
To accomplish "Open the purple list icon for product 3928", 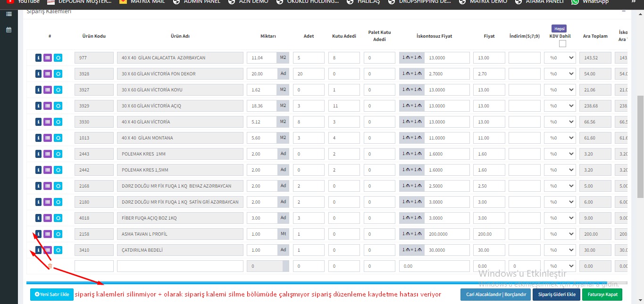I will pos(48,74).
